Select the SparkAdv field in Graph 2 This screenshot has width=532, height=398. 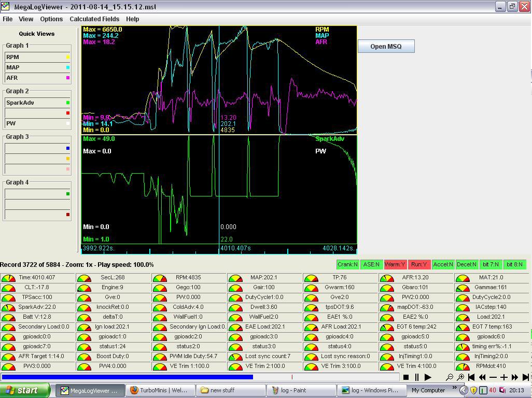tap(37, 103)
